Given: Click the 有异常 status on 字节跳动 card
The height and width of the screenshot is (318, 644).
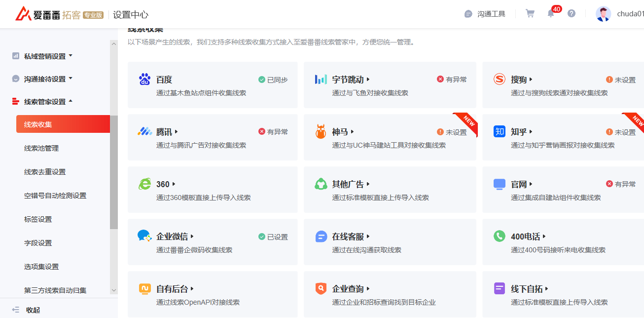Looking at the screenshot, I should (452, 79).
